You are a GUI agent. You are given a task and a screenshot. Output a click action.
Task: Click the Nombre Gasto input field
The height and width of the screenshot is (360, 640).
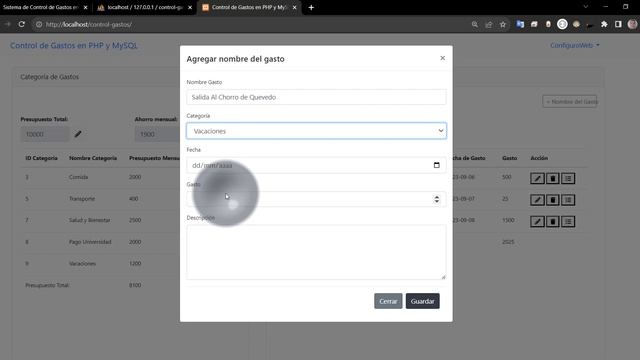coord(316,97)
